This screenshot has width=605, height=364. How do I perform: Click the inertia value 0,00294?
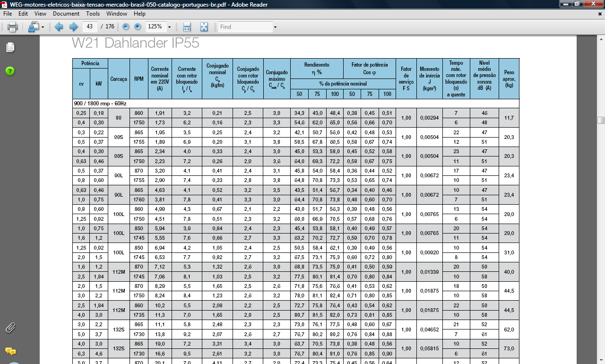430,118
